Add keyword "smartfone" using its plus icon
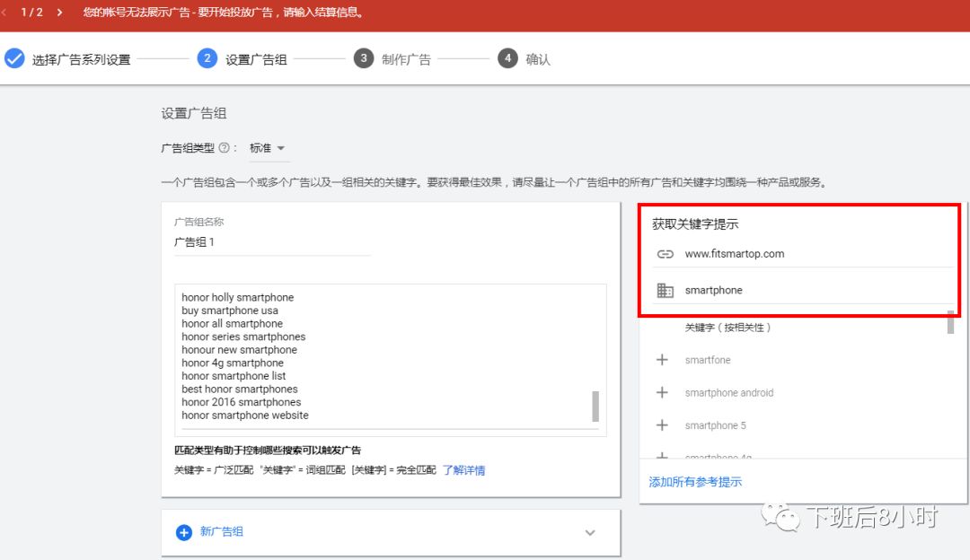The width and height of the screenshot is (970, 560). 662,360
